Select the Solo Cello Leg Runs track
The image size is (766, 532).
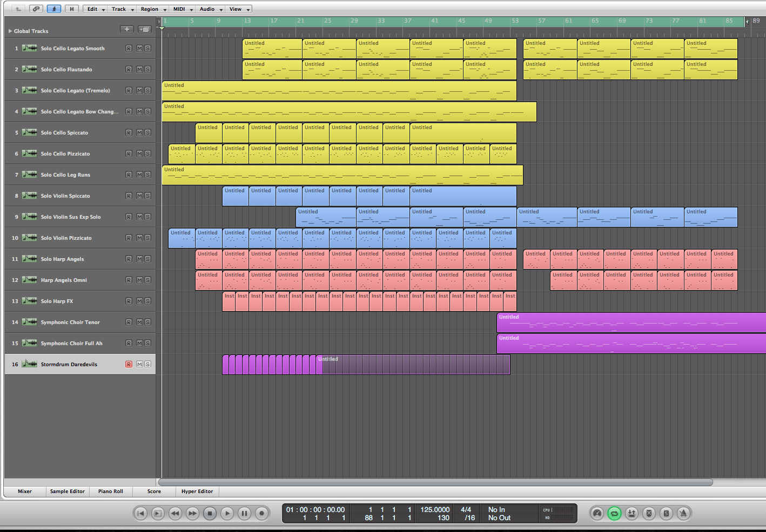[80, 174]
